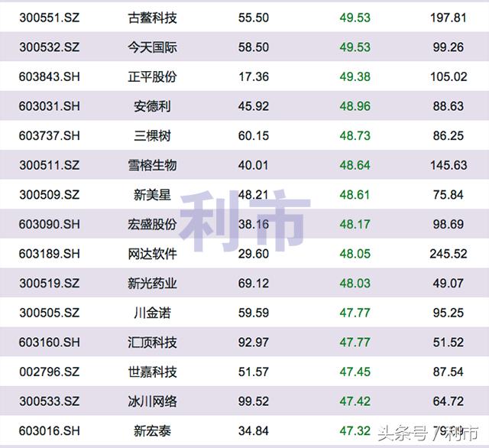Click the value 98.69
Screen dimensions: 489x448
pyautogui.click(x=449, y=224)
